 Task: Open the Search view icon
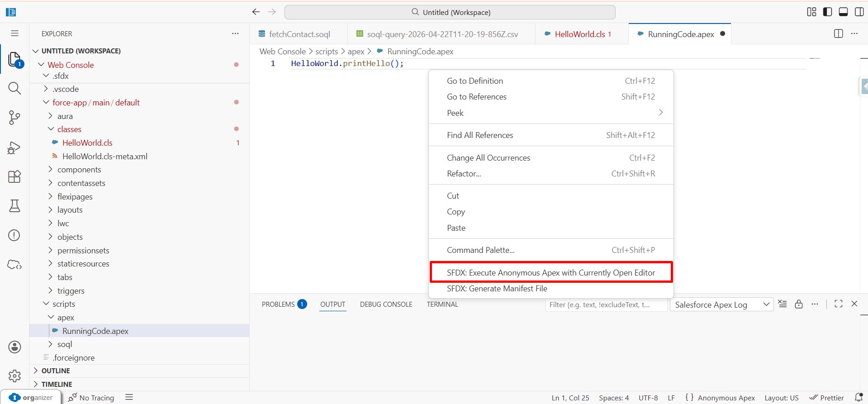tap(14, 88)
